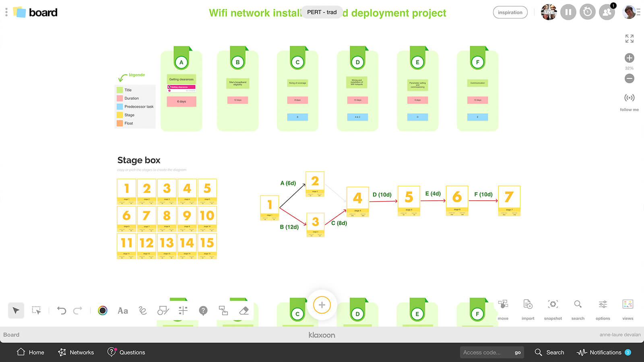Open the Questions section

[126, 352]
